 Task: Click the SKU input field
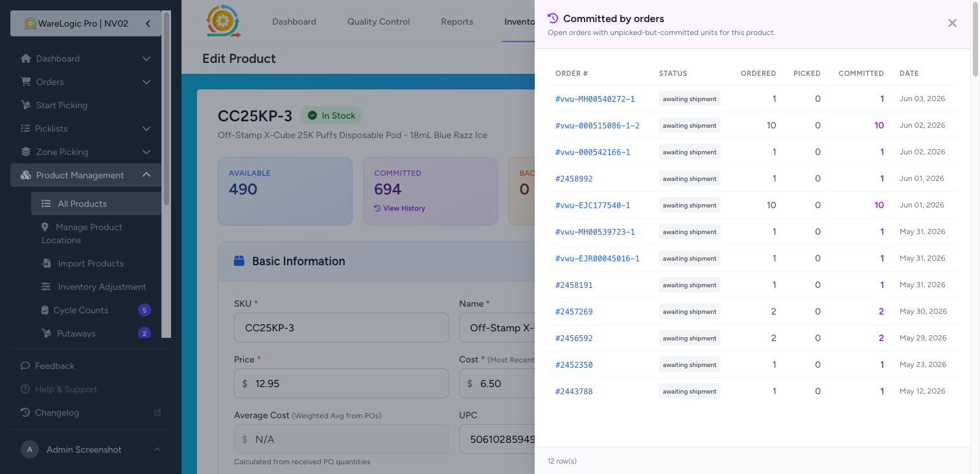point(341,327)
